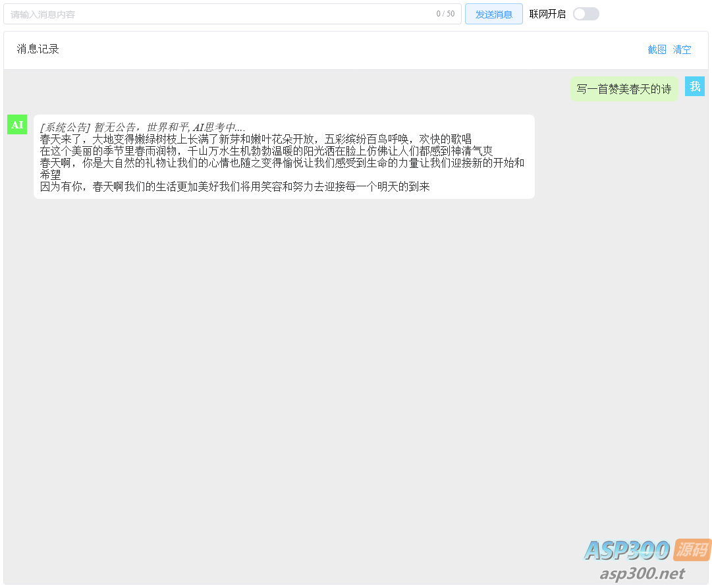The image size is (712, 588).
Task: Click the 消息记录 panel title
Action: (37, 49)
